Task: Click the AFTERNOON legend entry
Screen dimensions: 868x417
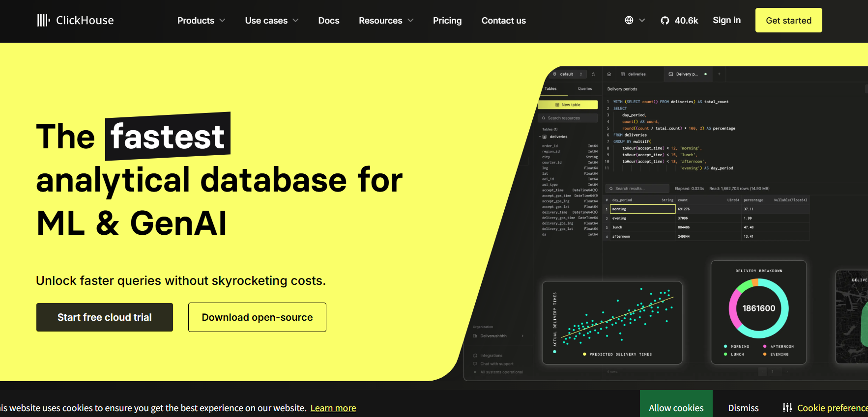Action: click(x=779, y=347)
